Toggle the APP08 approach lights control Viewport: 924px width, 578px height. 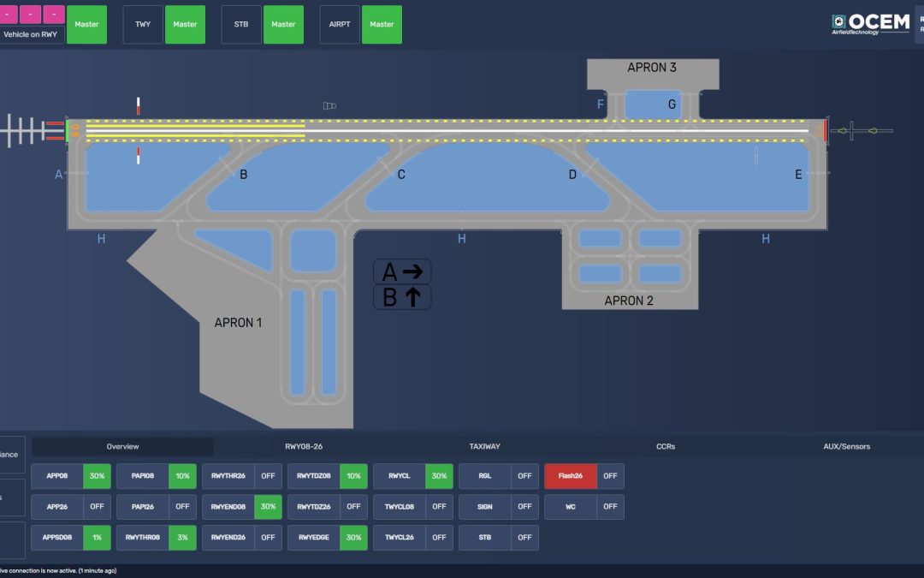point(71,476)
